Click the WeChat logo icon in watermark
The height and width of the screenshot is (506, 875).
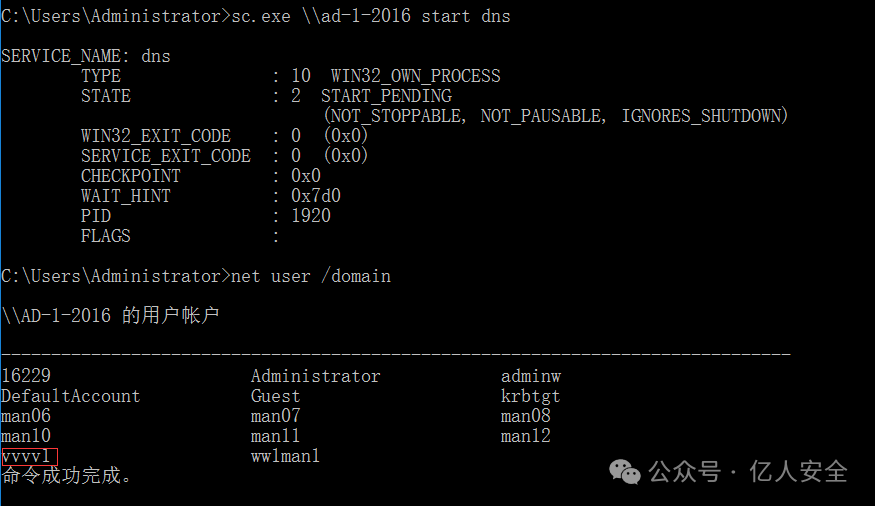tap(624, 472)
